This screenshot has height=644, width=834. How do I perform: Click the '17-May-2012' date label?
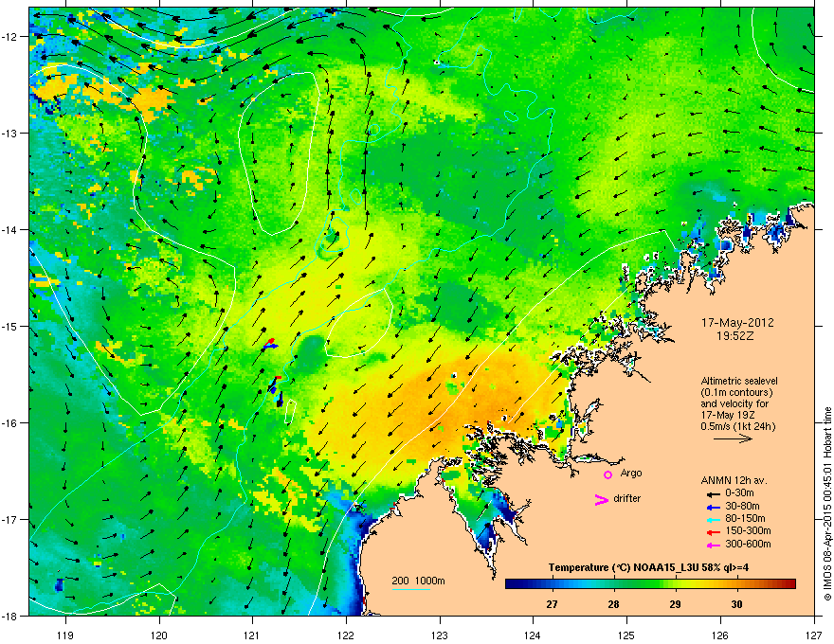[x=737, y=323]
